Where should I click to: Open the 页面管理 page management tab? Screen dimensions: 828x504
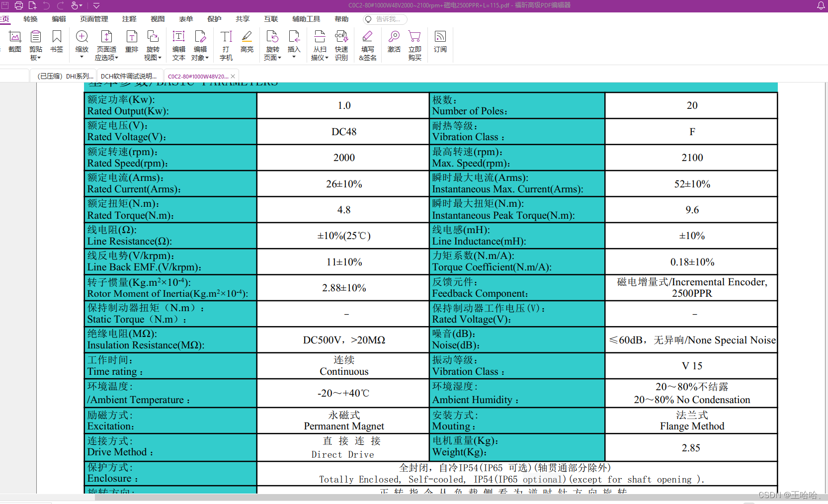(94, 19)
